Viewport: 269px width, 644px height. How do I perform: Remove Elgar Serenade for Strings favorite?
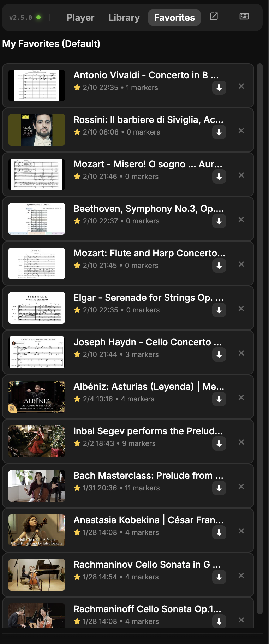(241, 309)
